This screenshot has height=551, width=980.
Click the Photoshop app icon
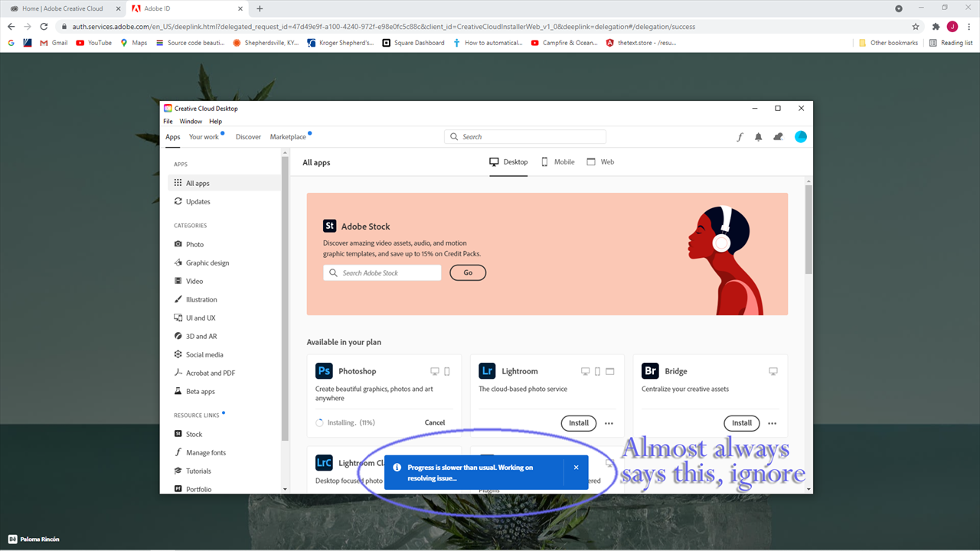click(324, 371)
